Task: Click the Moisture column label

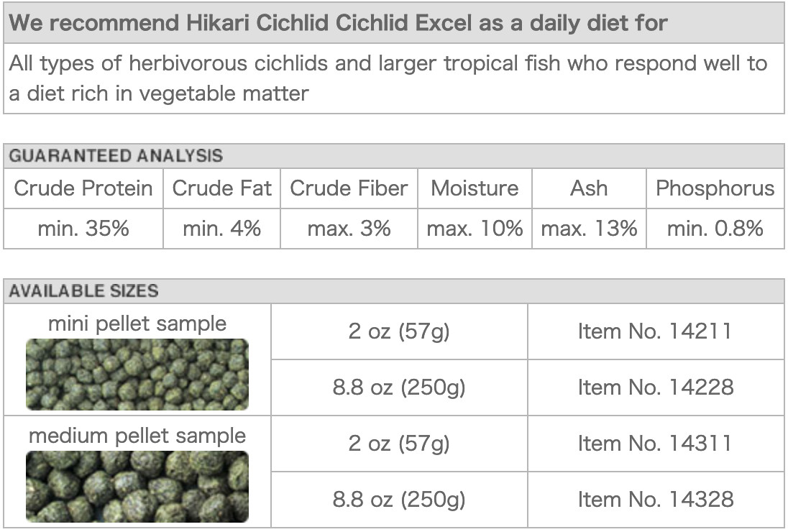Action: pos(475,188)
